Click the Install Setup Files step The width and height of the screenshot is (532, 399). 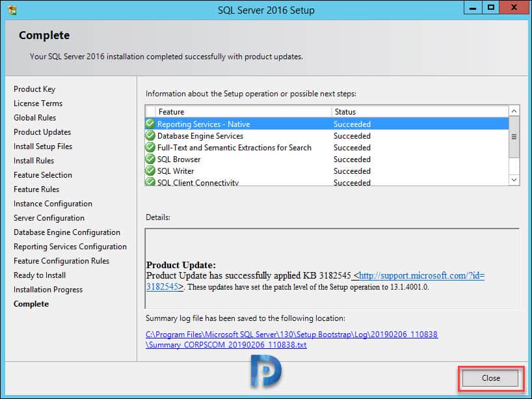coord(43,146)
